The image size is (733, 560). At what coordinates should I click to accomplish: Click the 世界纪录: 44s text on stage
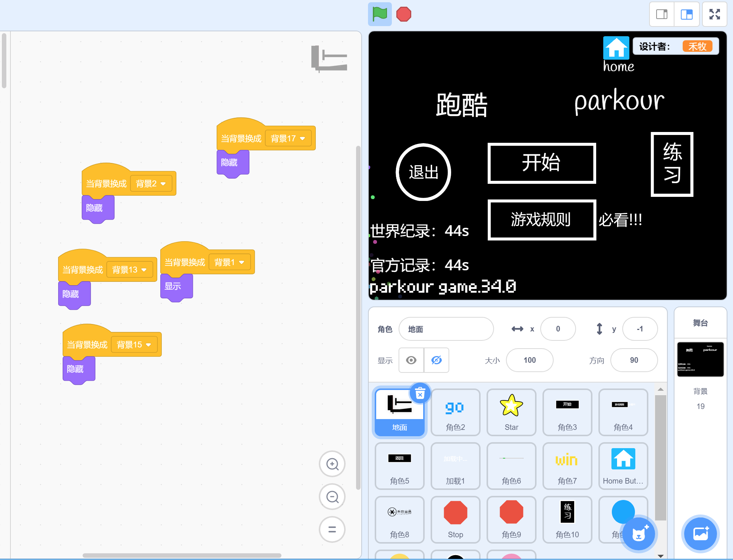click(419, 231)
